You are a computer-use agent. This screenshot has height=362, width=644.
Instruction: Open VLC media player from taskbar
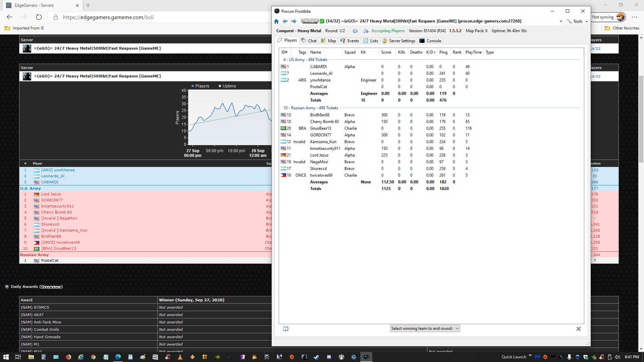click(180, 357)
